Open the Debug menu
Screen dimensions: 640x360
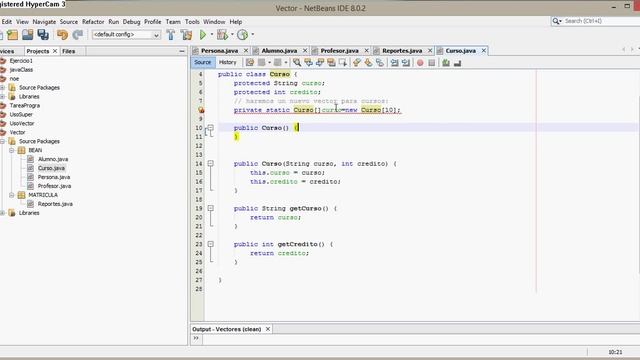click(131, 22)
